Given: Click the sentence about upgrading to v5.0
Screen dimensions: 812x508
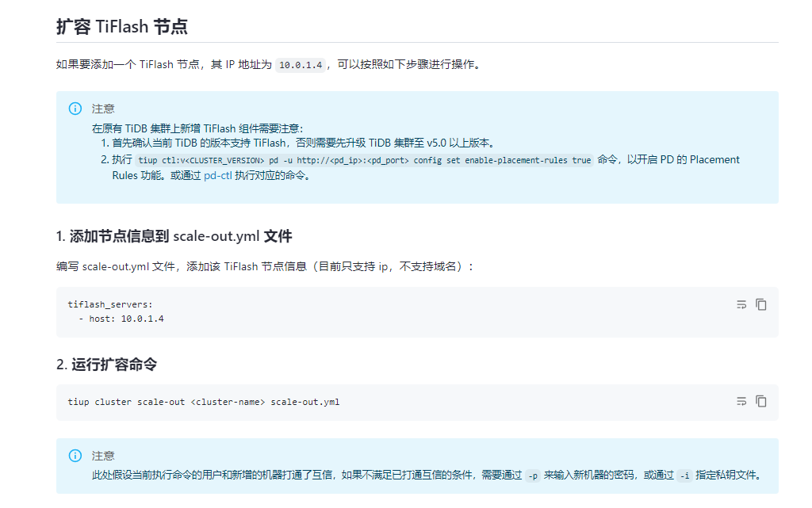Looking at the screenshot, I should (x=304, y=143).
